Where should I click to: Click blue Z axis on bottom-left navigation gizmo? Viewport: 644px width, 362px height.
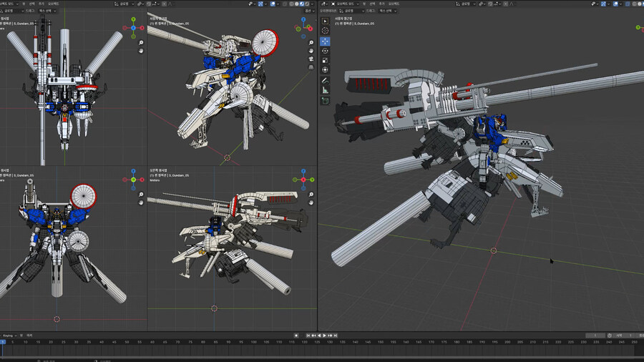click(134, 171)
